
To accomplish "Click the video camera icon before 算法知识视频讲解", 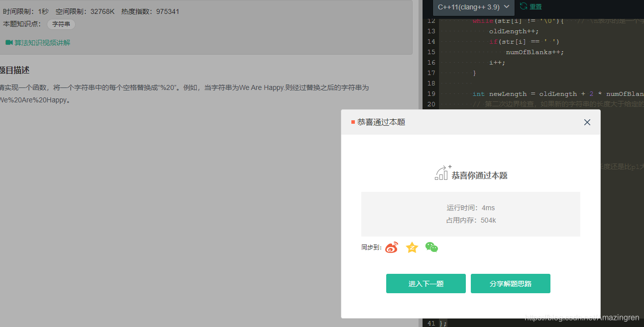I will pos(9,42).
